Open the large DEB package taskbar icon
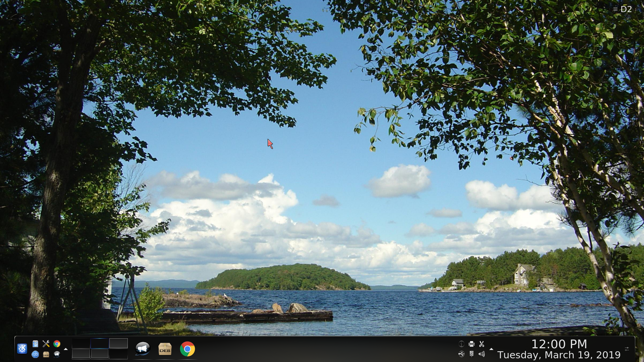Viewport: 644px width, 362px height. [165, 349]
